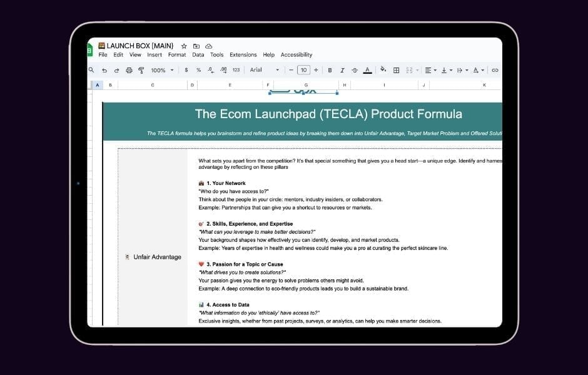Print the spreadsheet using printer icon
Viewport: 588px width, 375px height.
coord(129,71)
